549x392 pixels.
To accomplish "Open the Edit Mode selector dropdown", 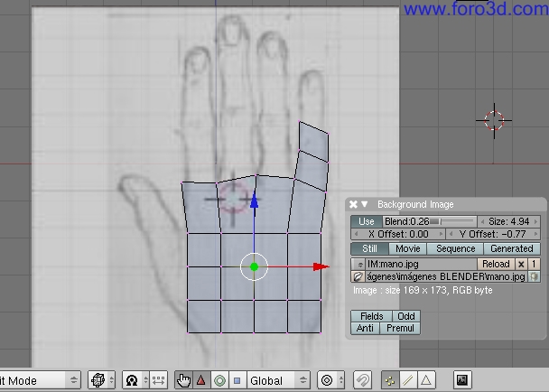I will 39,380.
